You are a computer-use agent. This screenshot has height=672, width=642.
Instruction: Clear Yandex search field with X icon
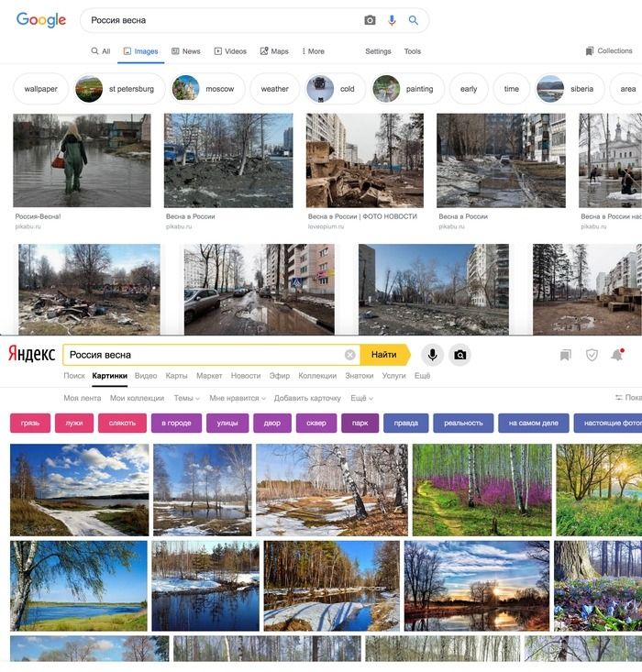(x=350, y=355)
